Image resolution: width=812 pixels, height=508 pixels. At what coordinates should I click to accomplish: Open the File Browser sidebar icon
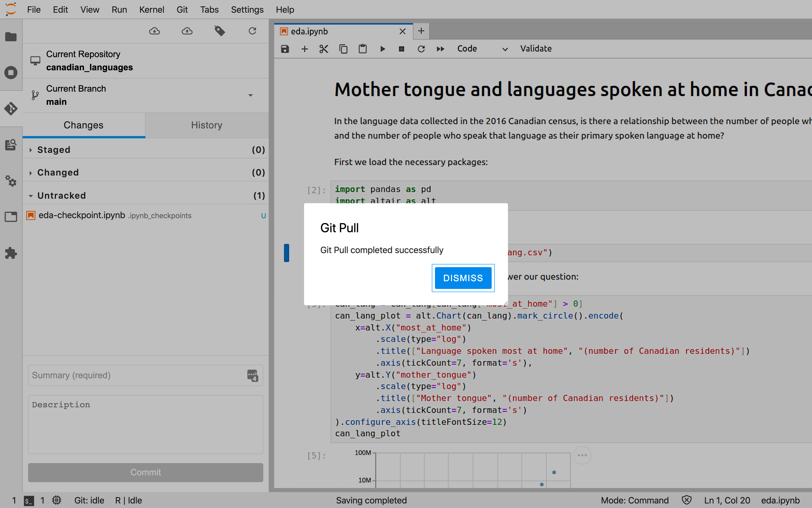point(11,37)
